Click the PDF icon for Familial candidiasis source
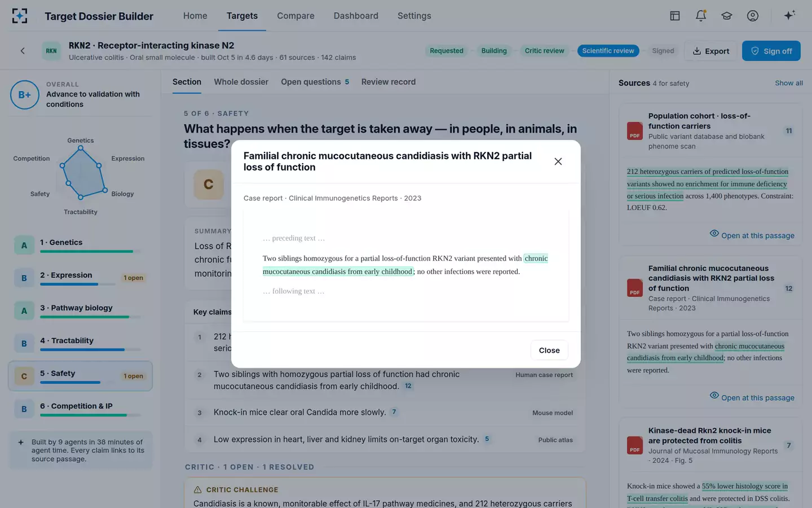 pyautogui.click(x=635, y=288)
